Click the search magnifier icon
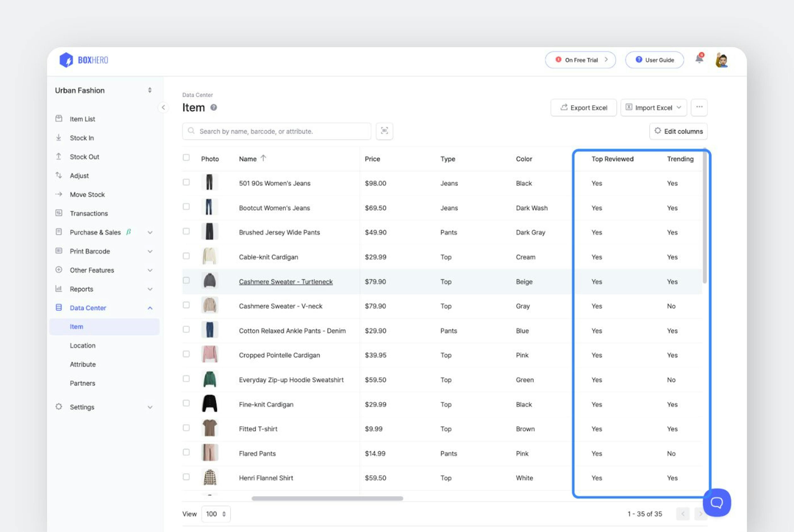 [x=191, y=131]
